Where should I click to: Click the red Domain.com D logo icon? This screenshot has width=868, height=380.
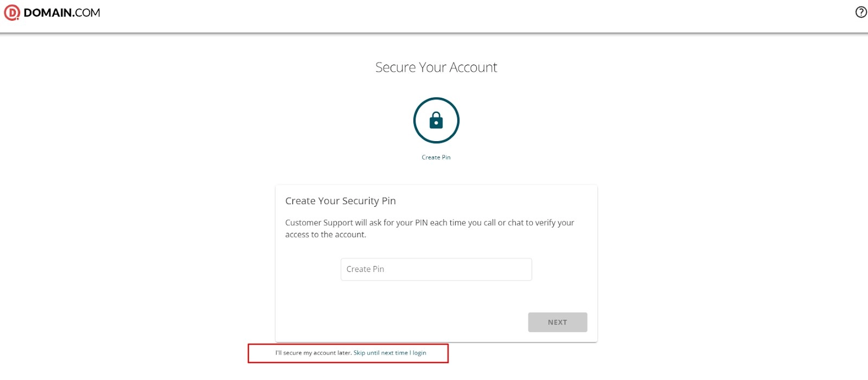pos(11,12)
